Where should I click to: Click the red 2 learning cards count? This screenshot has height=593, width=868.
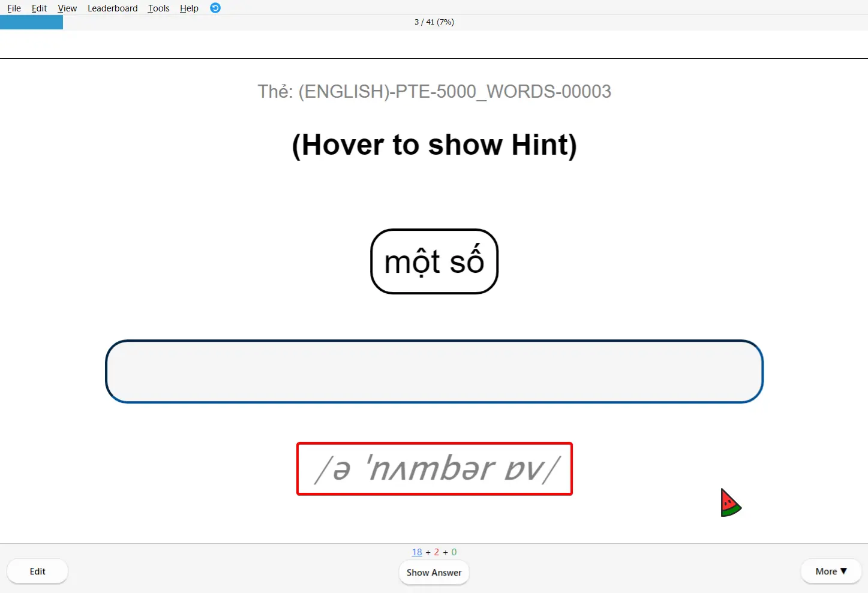pyautogui.click(x=437, y=552)
